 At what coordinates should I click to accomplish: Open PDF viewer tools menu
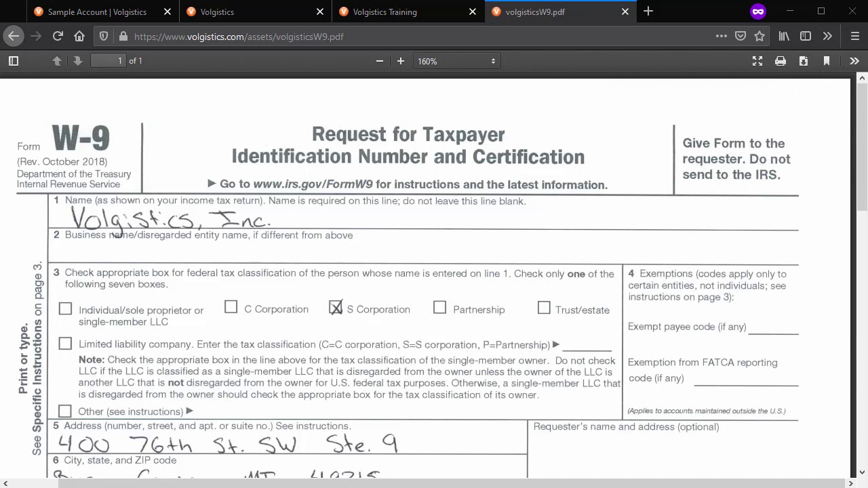pyautogui.click(x=854, y=61)
